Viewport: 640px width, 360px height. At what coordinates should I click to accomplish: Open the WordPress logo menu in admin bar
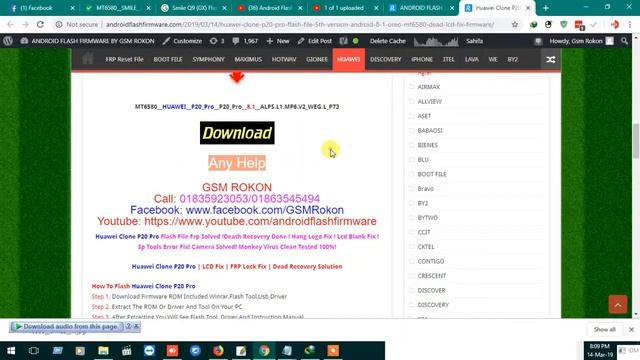pyautogui.click(x=8, y=41)
